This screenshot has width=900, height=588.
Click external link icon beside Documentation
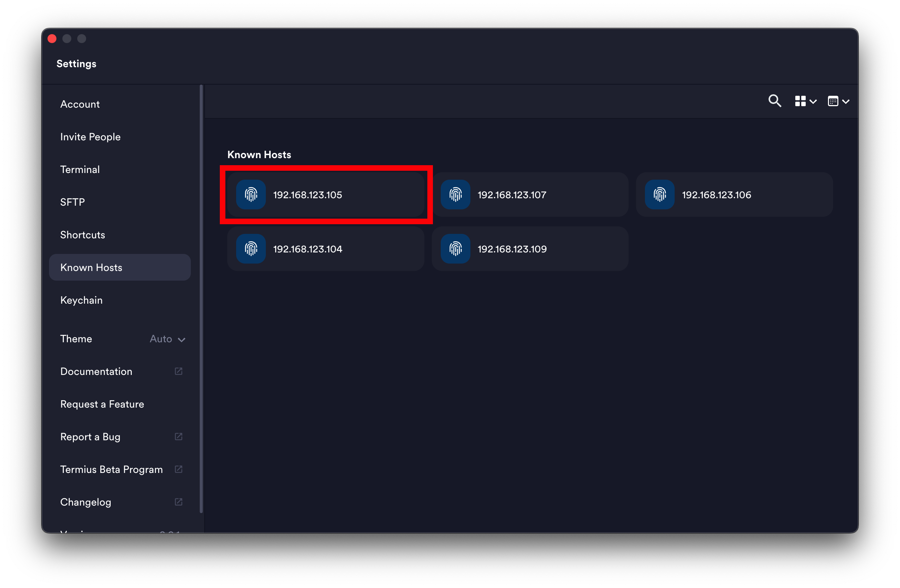[179, 371]
